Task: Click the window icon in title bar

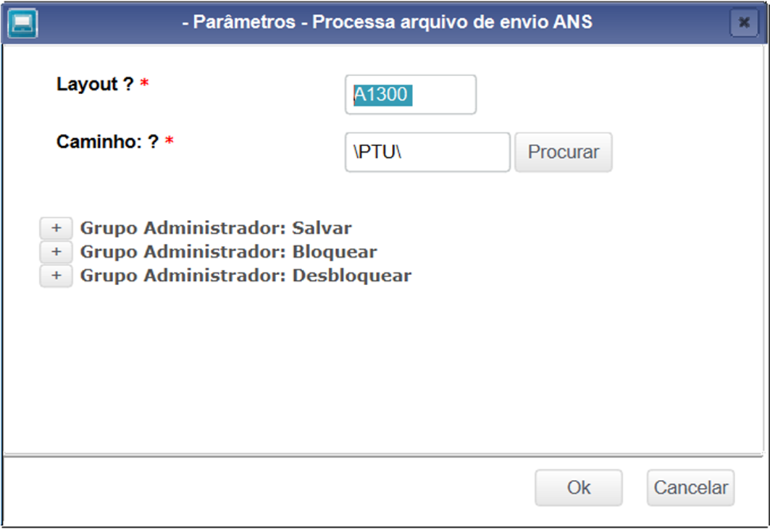Action: coord(21,22)
